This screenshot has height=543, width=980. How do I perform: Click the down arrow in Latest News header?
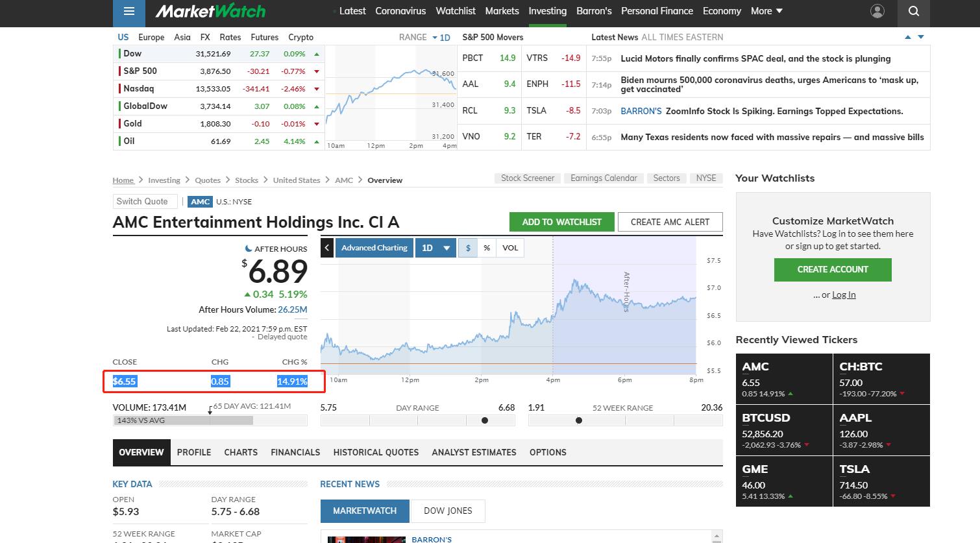pos(920,37)
